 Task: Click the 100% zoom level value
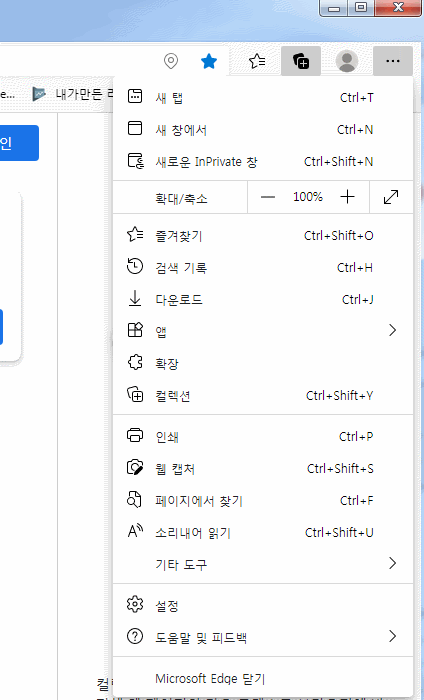pos(308,197)
